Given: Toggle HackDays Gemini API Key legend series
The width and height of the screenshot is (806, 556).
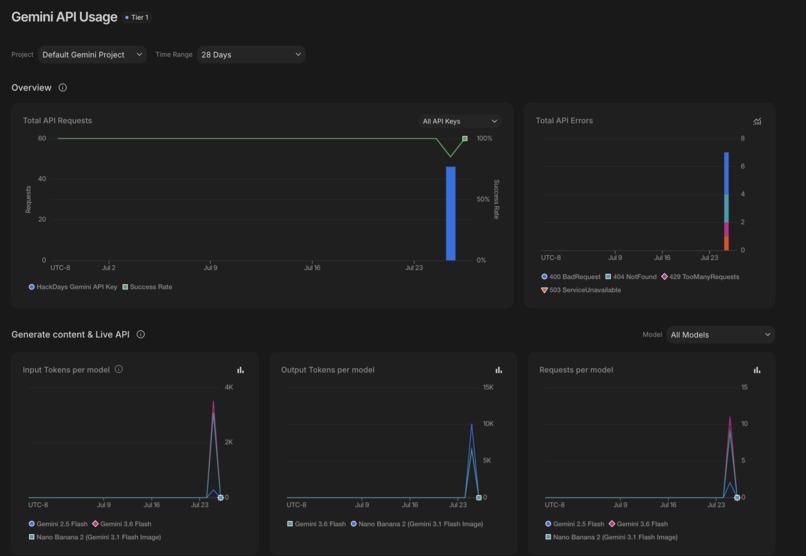Looking at the screenshot, I should 73,287.
